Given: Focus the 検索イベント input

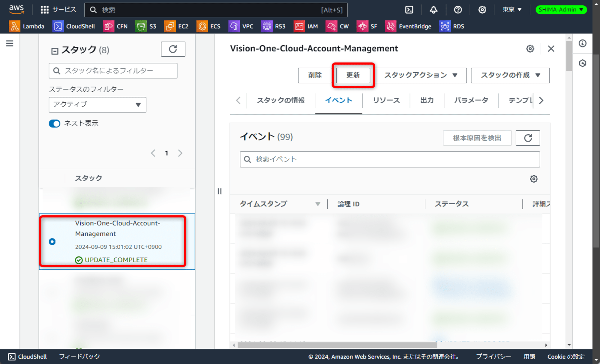Looking at the screenshot, I should [390, 159].
